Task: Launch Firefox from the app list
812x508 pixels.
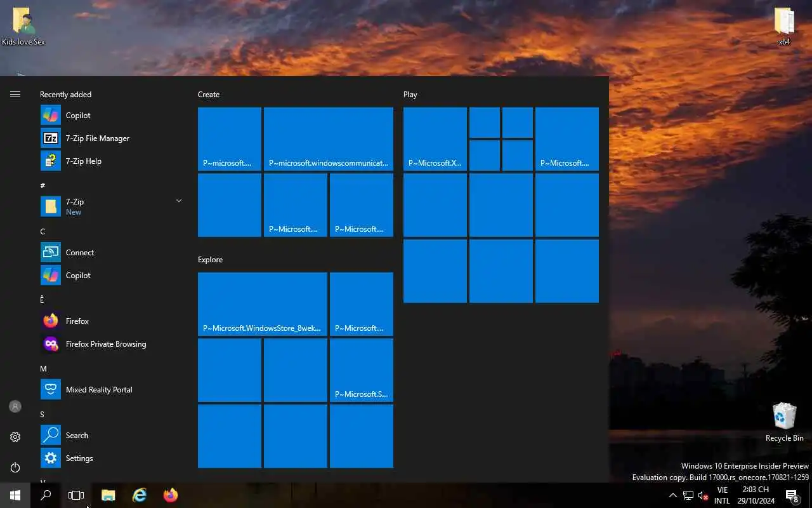Action: pyautogui.click(x=111, y=321)
